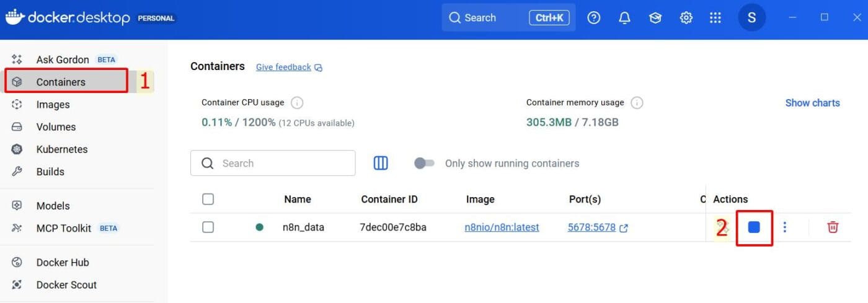Click the Image column header
Viewport: 868px width, 303px height.
click(480, 200)
